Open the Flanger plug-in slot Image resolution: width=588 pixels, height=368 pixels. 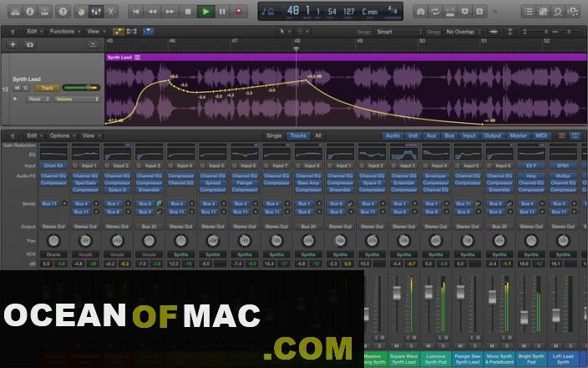point(245,183)
